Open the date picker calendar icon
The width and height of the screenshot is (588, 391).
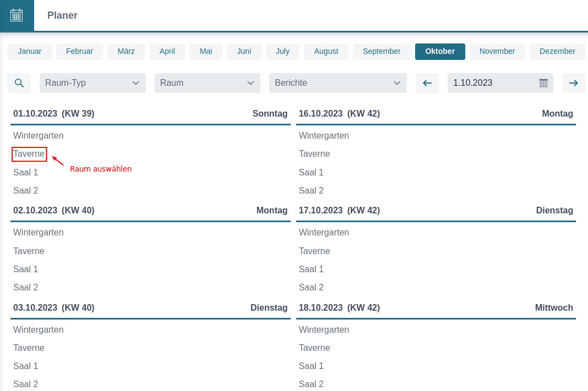tap(543, 83)
